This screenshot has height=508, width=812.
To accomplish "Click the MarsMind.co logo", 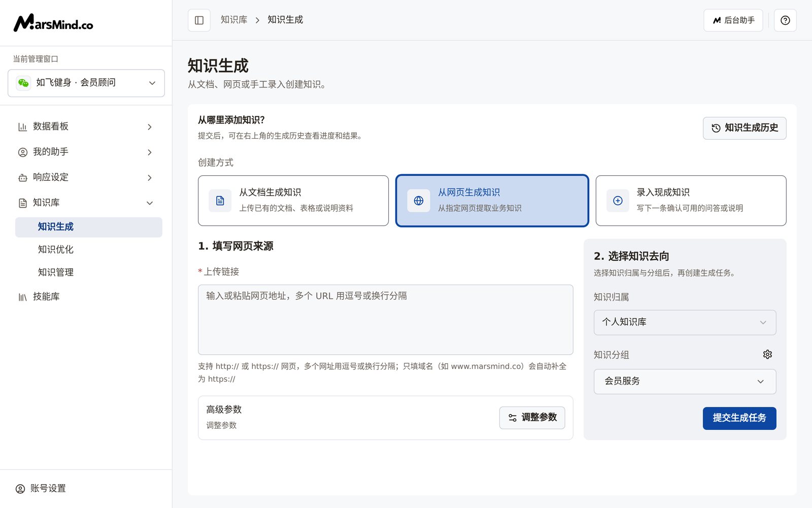I will tap(53, 23).
